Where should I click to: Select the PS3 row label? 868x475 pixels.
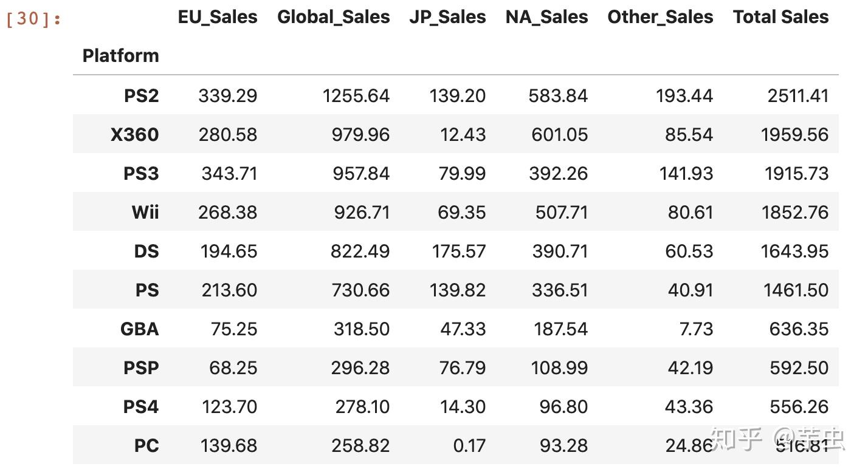pyautogui.click(x=141, y=174)
